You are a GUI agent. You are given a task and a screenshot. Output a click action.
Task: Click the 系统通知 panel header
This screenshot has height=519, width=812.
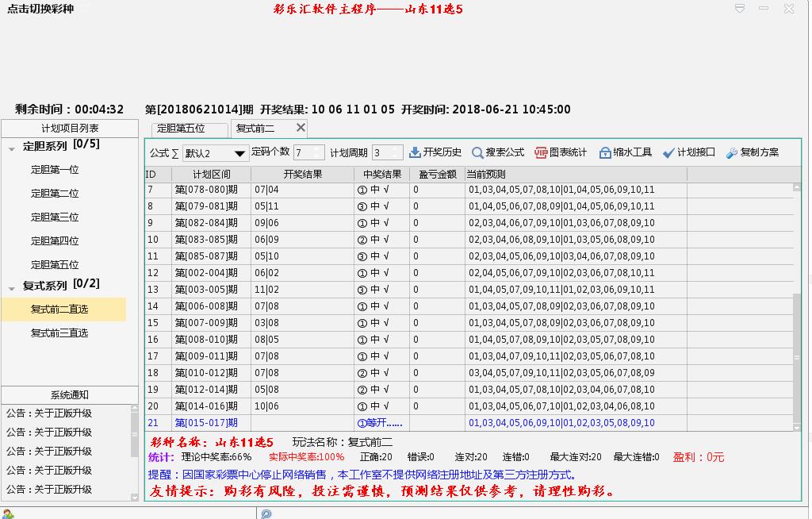(x=70, y=395)
